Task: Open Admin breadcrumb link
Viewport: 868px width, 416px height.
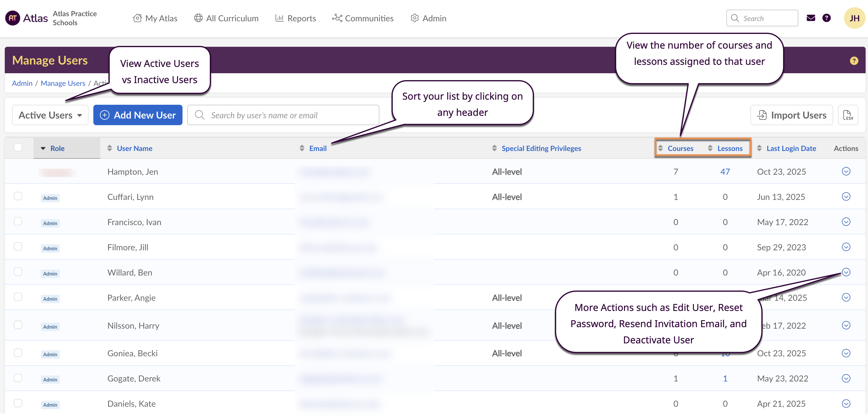Action: pyautogui.click(x=22, y=83)
